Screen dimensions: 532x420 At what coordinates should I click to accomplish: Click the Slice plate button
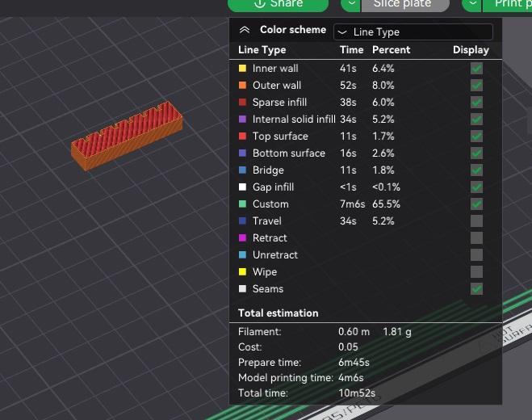pyautogui.click(x=405, y=4)
